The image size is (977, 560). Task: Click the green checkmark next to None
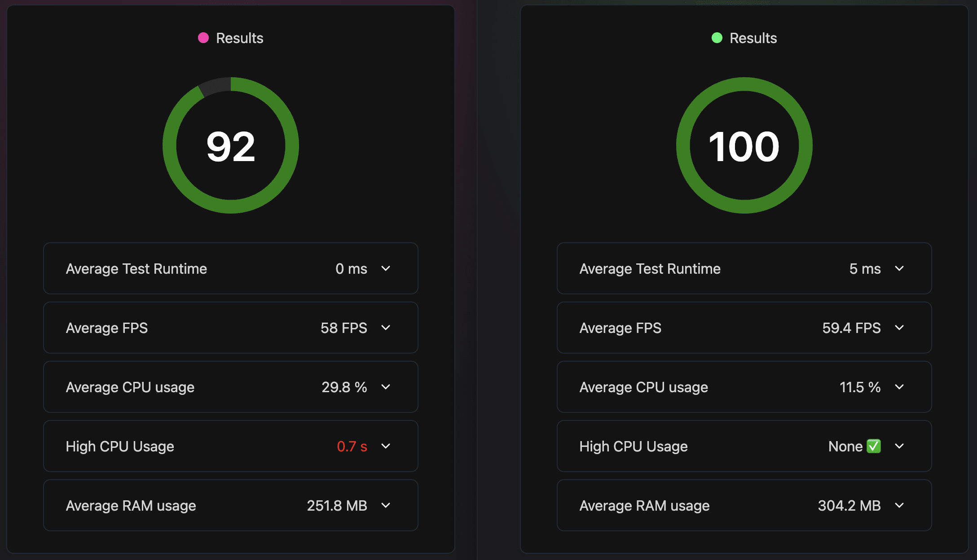pos(873,446)
